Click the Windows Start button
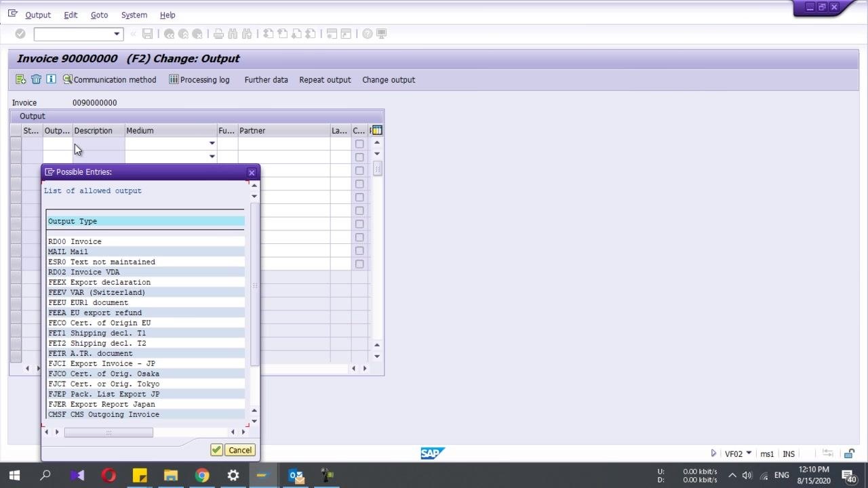 (x=14, y=475)
